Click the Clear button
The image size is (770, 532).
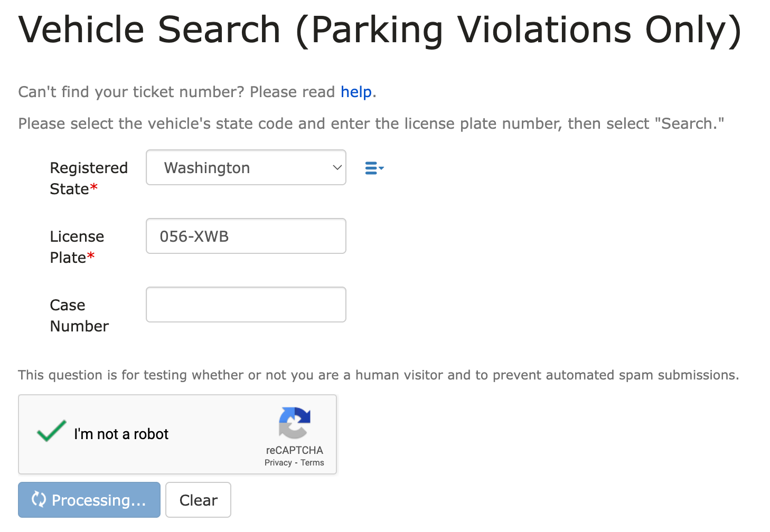pyautogui.click(x=198, y=500)
